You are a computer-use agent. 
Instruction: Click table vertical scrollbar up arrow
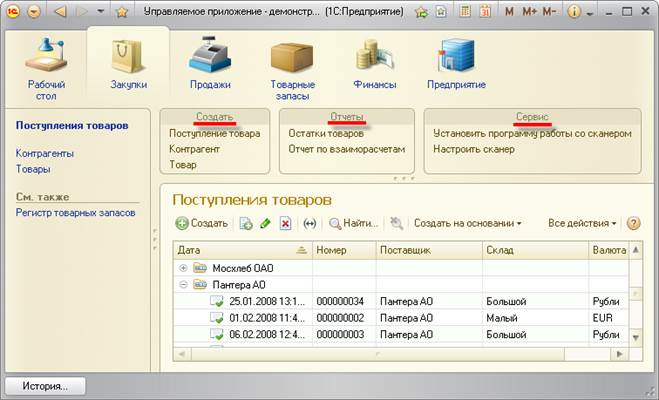(x=636, y=250)
